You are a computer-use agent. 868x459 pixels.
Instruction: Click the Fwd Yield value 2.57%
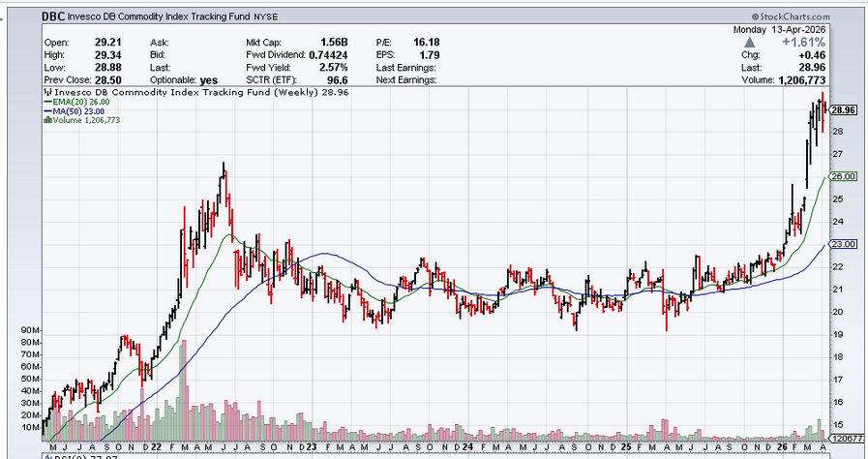coord(332,68)
